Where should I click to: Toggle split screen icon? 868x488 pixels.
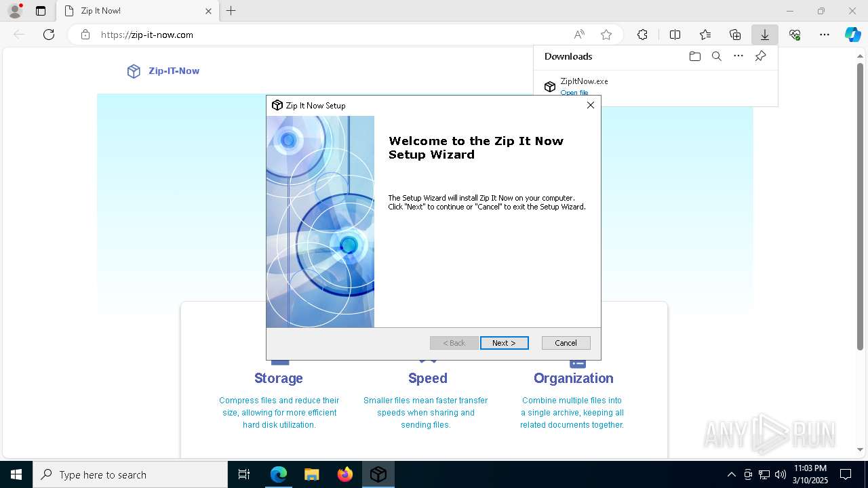tap(675, 35)
